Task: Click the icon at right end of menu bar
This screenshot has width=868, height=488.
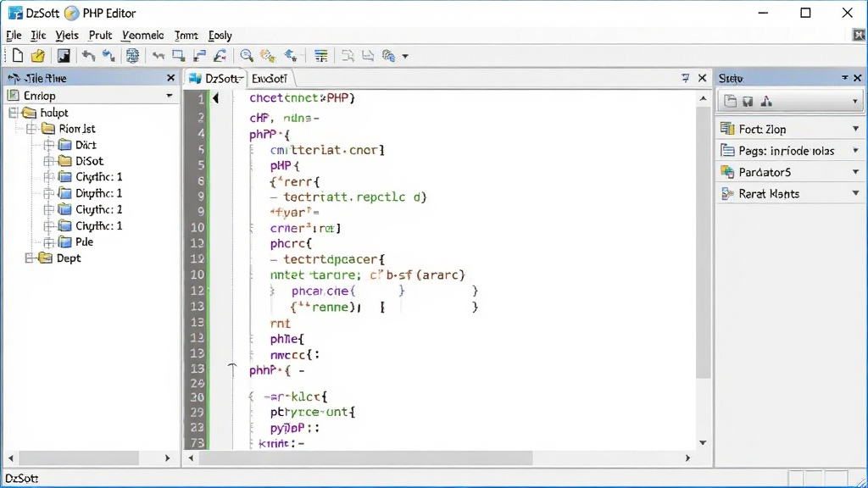Action: coord(859,35)
